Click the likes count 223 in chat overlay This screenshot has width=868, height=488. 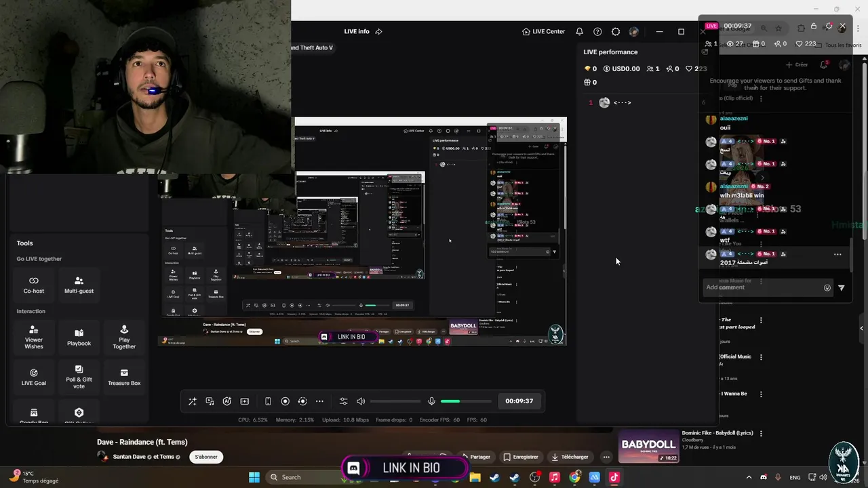click(805, 43)
